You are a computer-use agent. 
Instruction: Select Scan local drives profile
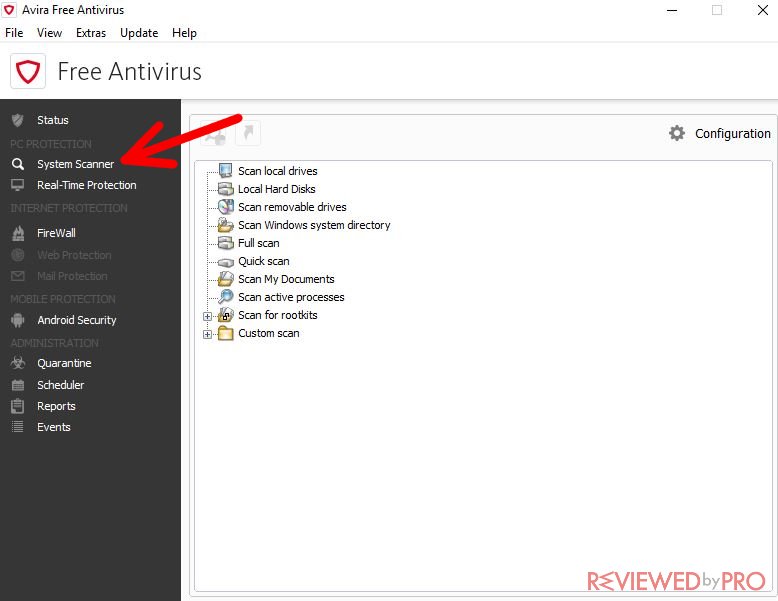pos(277,171)
